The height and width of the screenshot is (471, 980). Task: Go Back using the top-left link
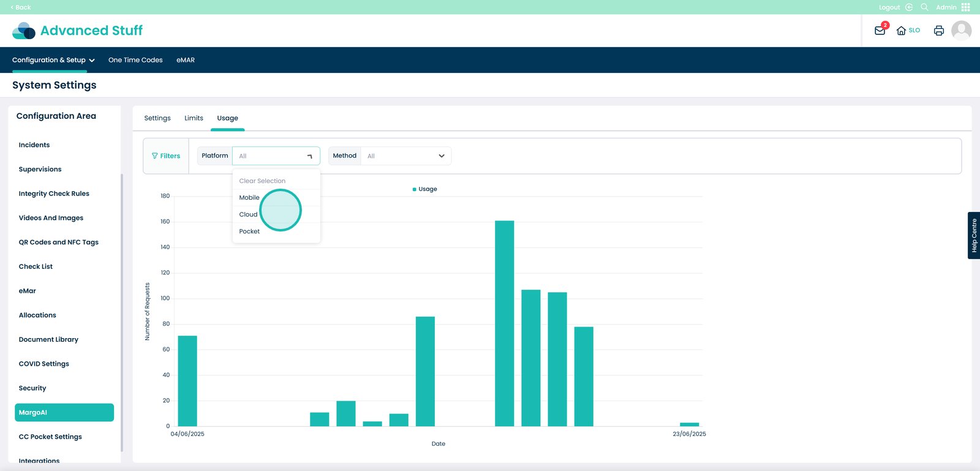[x=21, y=7]
